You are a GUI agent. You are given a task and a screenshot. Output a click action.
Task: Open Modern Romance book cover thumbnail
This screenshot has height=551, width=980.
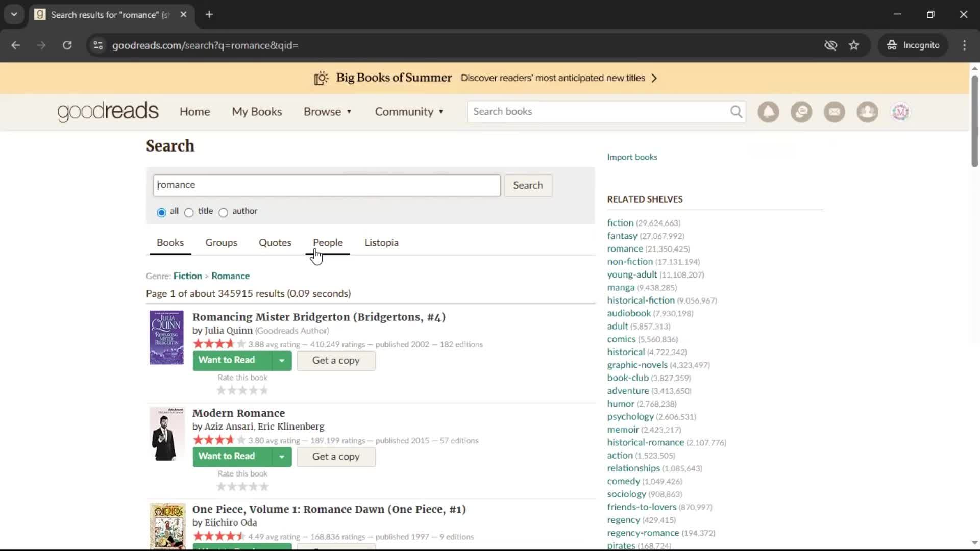pos(166,434)
